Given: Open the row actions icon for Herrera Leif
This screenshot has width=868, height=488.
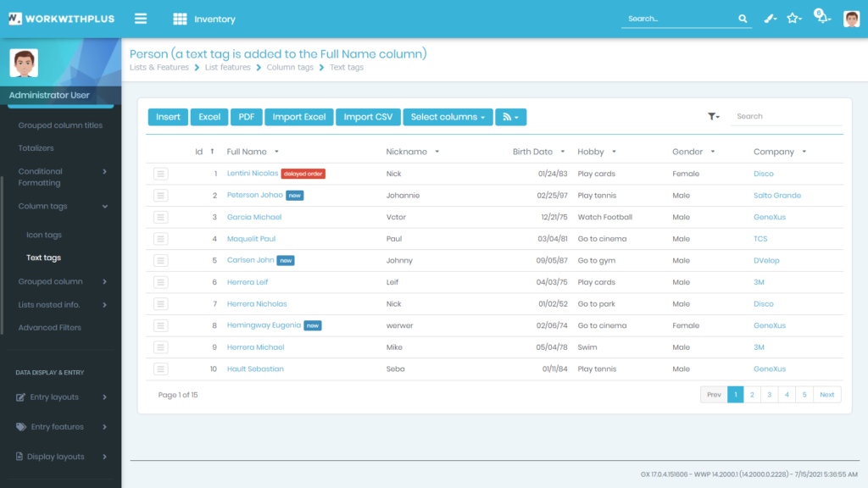Looking at the screenshot, I should coord(160,282).
